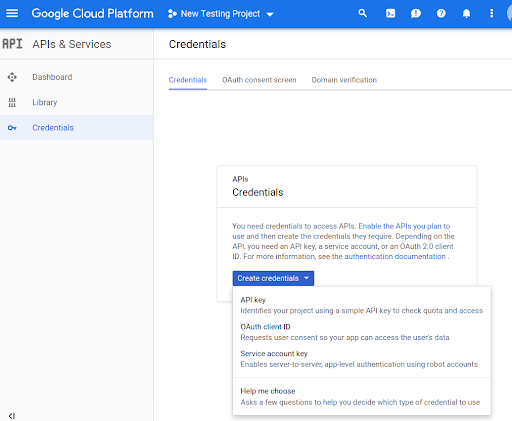
Task: Collapse the left sidebar panel
Action: click(x=12, y=416)
